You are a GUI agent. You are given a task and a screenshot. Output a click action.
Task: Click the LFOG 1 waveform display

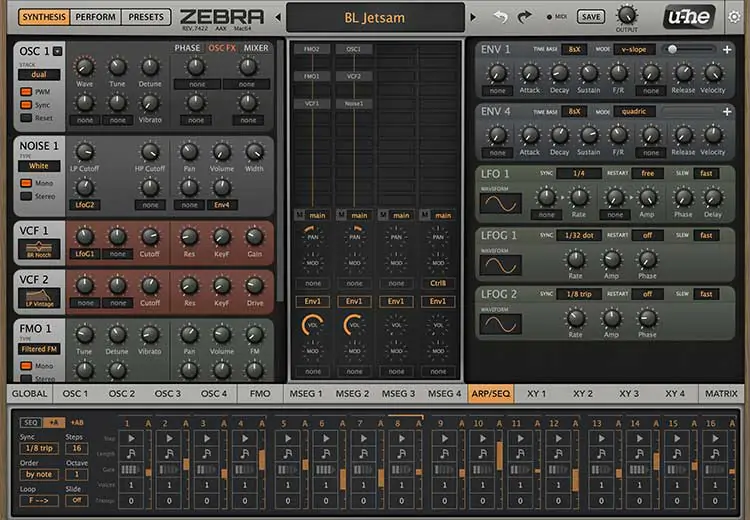coord(500,266)
